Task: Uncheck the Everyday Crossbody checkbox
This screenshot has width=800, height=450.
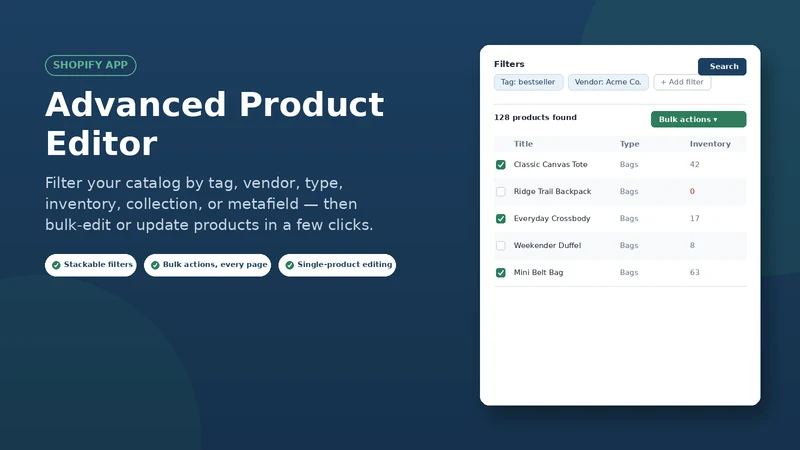Action: (501, 219)
